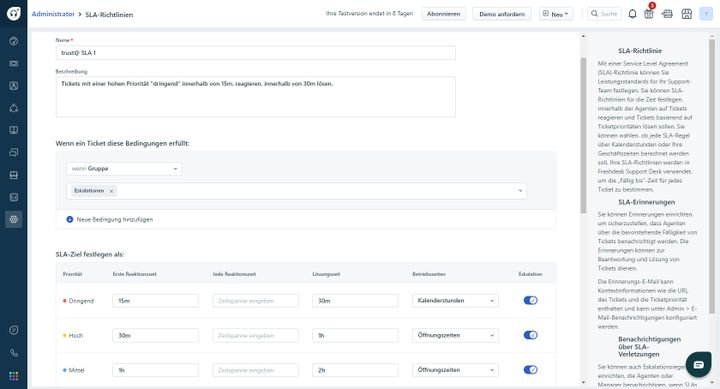The width and height of the screenshot is (720, 389).
Task: Open Kalenderstunden dropdown for Dringend
Action: [455, 300]
